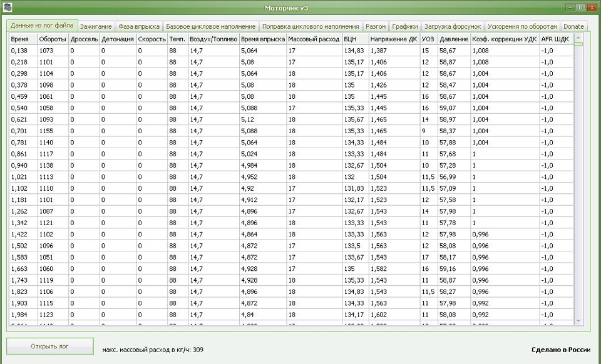The width and height of the screenshot is (601, 364).
Task: Select the pressure cell 57,28
Action: tap(455, 165)
